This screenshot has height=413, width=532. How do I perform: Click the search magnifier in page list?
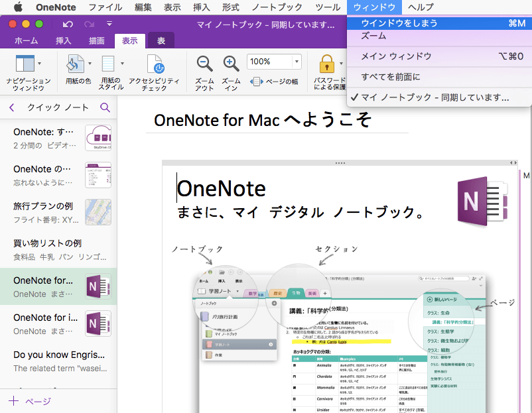105,107
